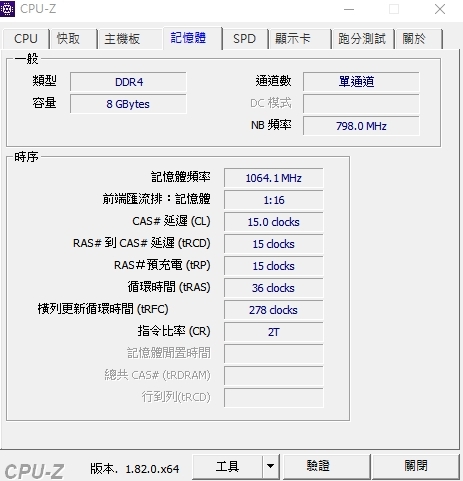The image size is (463, 481).
Task: Switch to the CPU tab
Action: point(26,39)
